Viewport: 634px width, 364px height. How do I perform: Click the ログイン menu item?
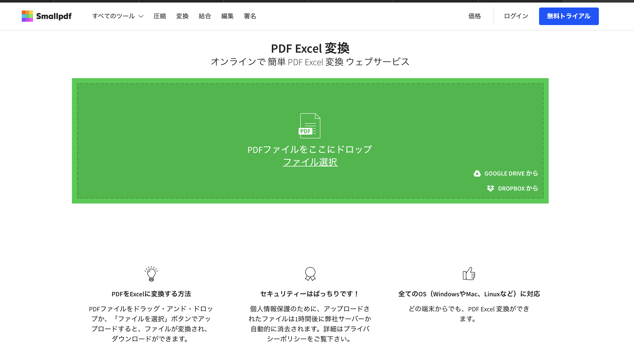(516, 16)
